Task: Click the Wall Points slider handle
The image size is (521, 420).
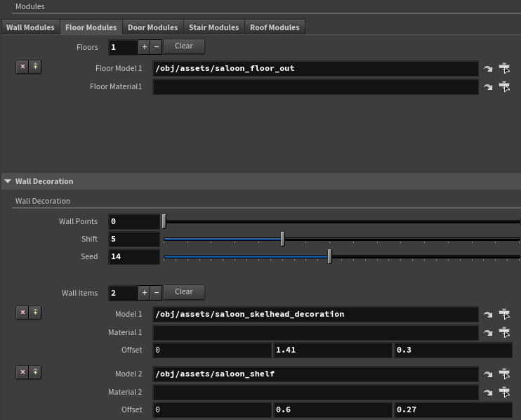Action: [x=164, y=222]
